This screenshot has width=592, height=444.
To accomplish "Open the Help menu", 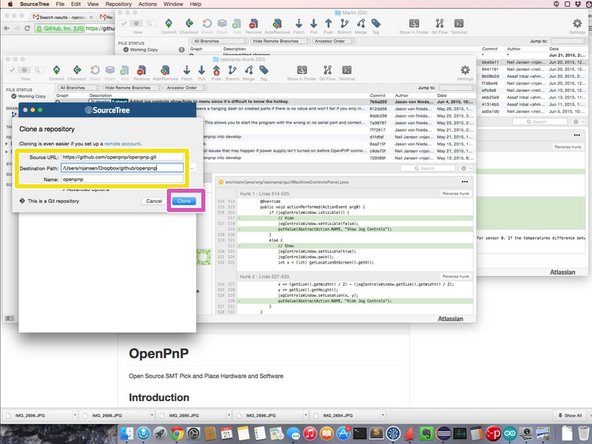I will (195, 4).
